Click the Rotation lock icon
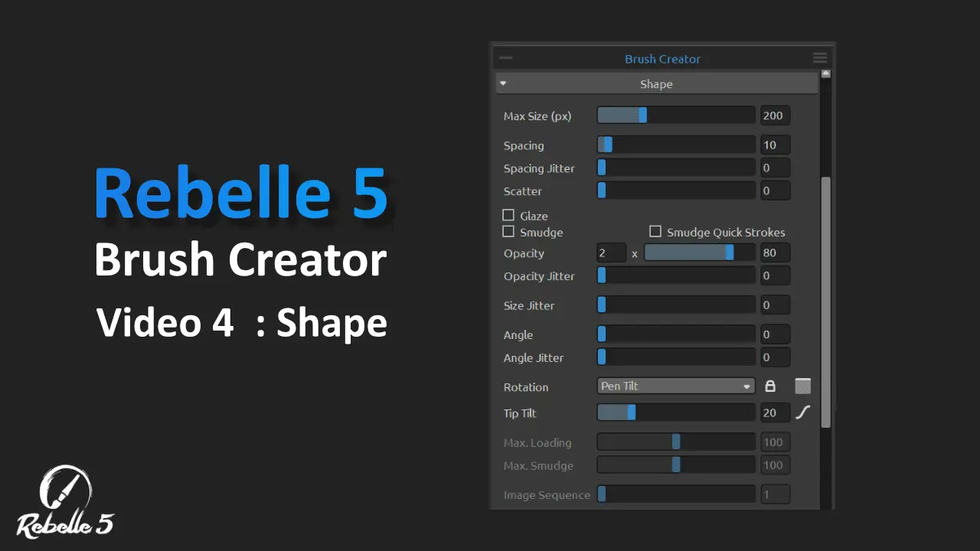This screenshot has width=980, height=551. tap(771, 386)
